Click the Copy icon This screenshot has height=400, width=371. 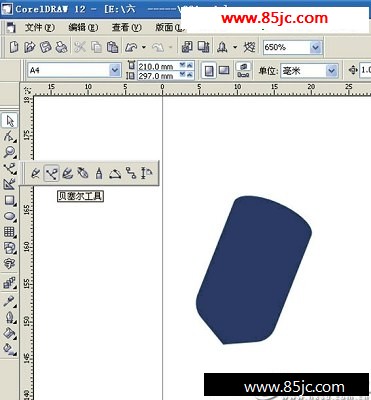click(96, 47)
